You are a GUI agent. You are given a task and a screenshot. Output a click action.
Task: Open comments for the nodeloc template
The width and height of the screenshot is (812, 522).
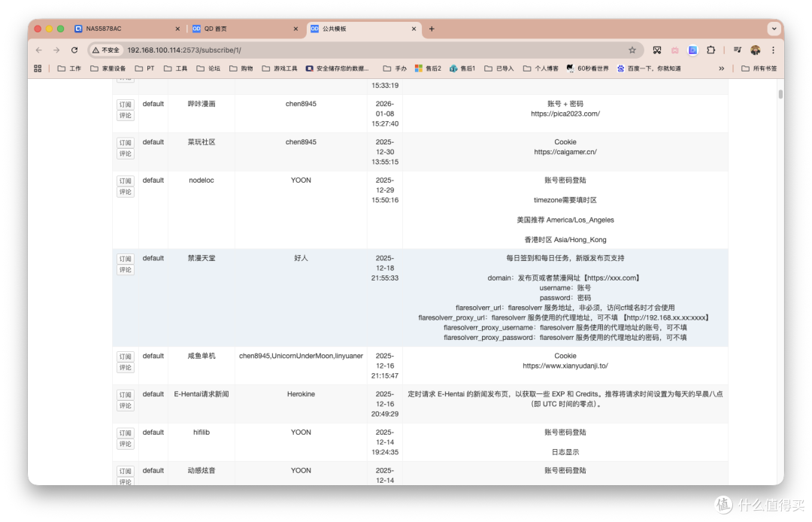click(126, 192)
